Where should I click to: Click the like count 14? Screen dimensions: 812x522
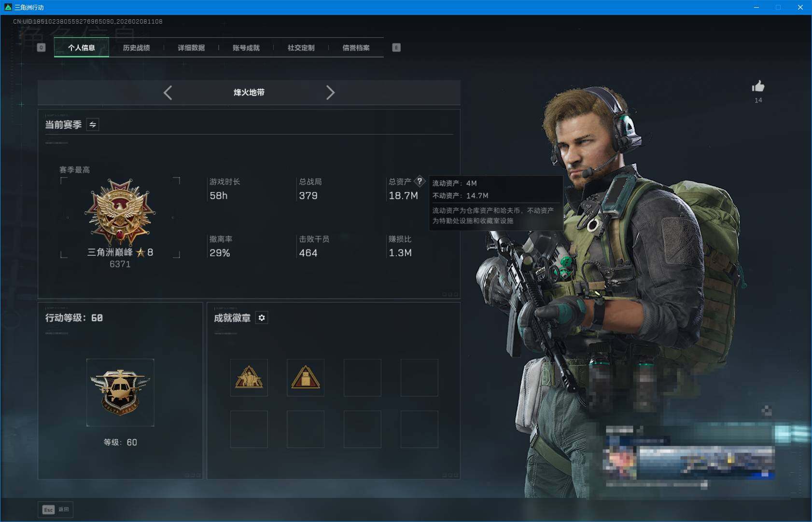point(758,100)
